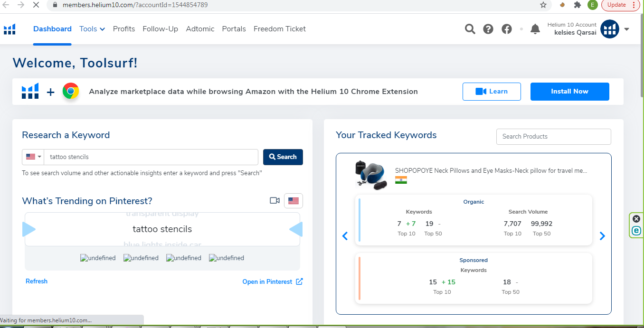Go to the Profits tab
Screen dimensions: 644x328
[x=124, y=29]
